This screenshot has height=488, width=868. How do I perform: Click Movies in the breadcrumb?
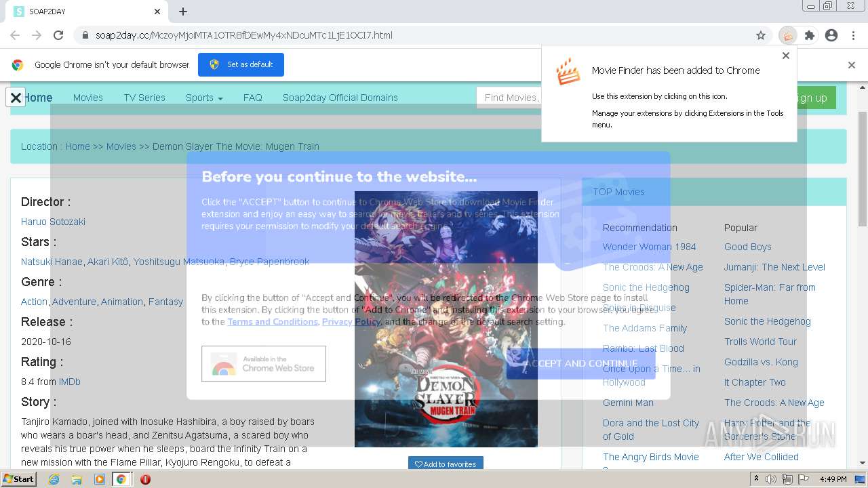tap(121, 146)
